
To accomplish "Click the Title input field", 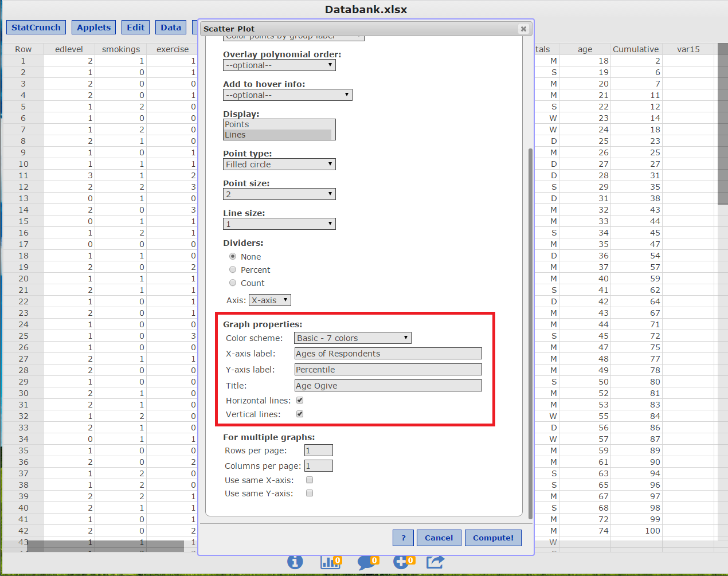I will tap(388, 386).
